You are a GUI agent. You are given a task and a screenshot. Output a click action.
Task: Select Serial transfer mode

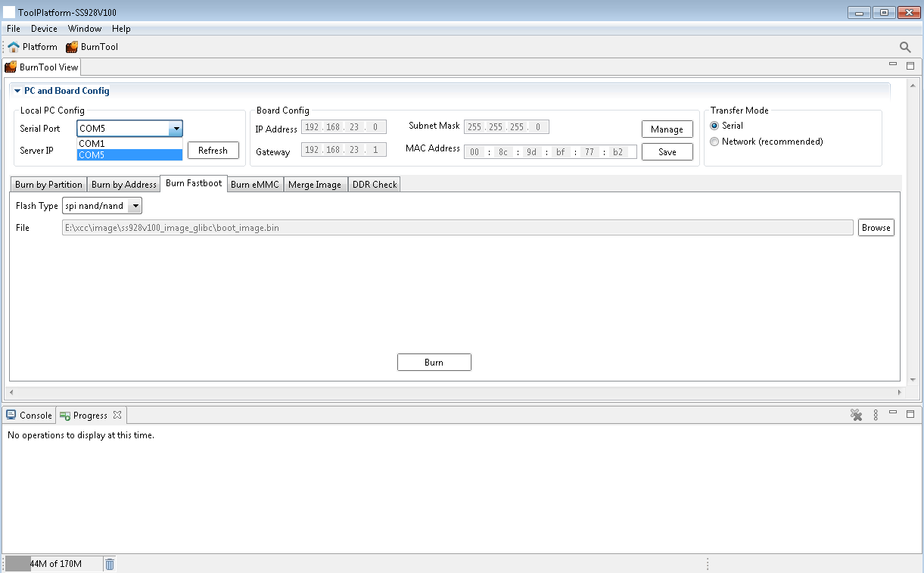(714, 126)
